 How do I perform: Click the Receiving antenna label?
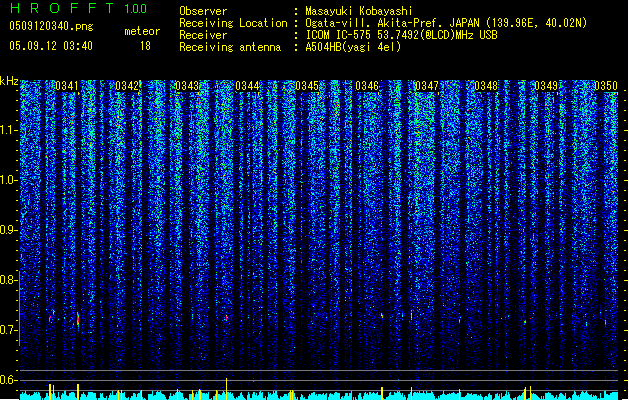pos(230,47)
